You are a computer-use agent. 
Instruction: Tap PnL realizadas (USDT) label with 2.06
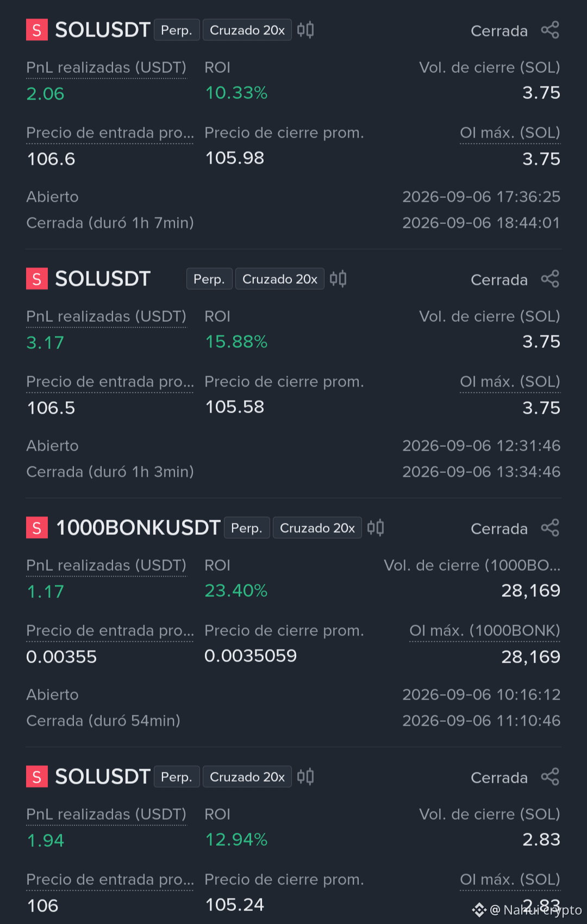tap(107, 68)
